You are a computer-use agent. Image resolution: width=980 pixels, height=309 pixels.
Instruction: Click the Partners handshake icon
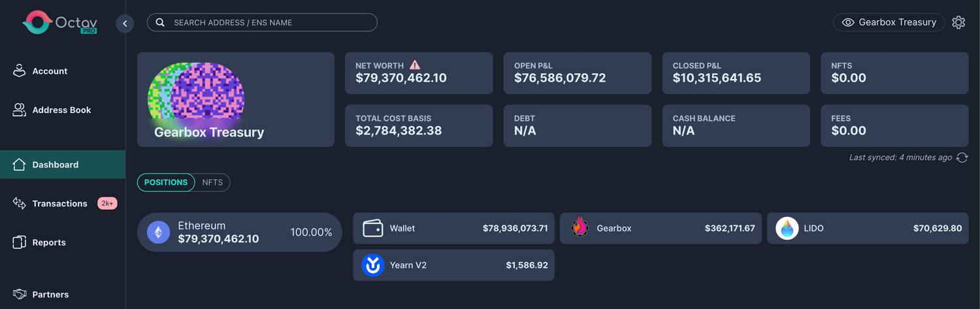20,295
